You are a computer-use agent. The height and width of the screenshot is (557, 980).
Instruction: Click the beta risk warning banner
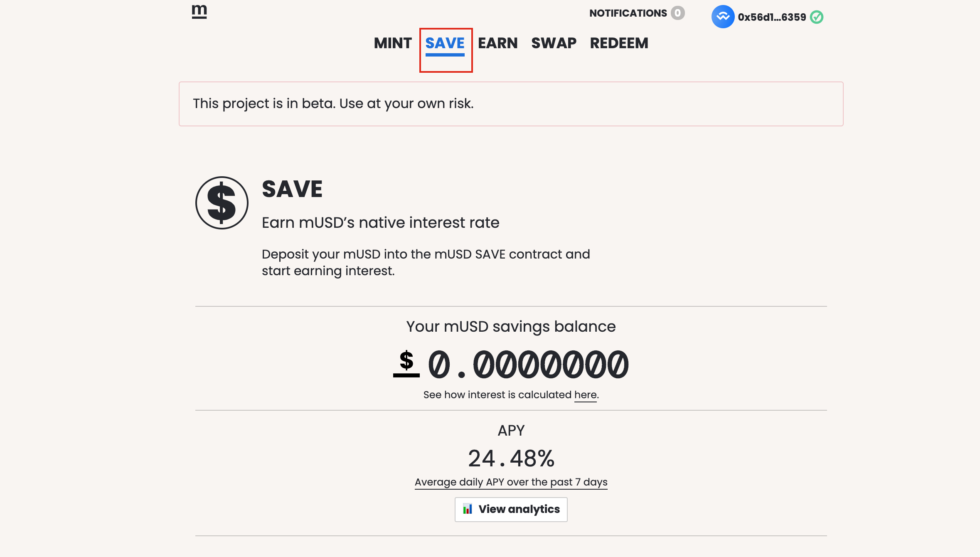[x=511, y=104]
